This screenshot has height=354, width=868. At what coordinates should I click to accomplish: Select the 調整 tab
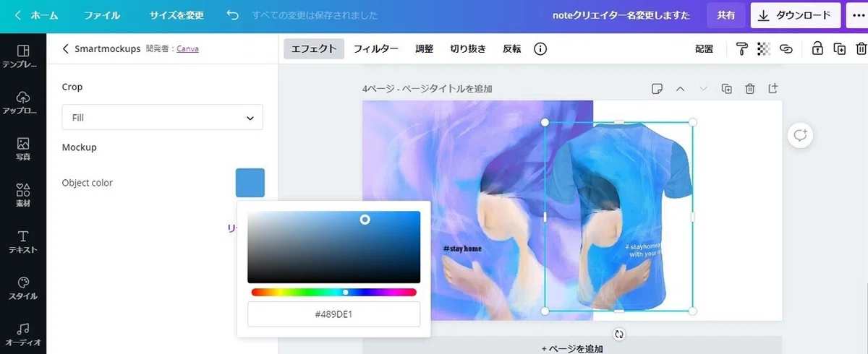pyautogui.click(x=425, y=49)
